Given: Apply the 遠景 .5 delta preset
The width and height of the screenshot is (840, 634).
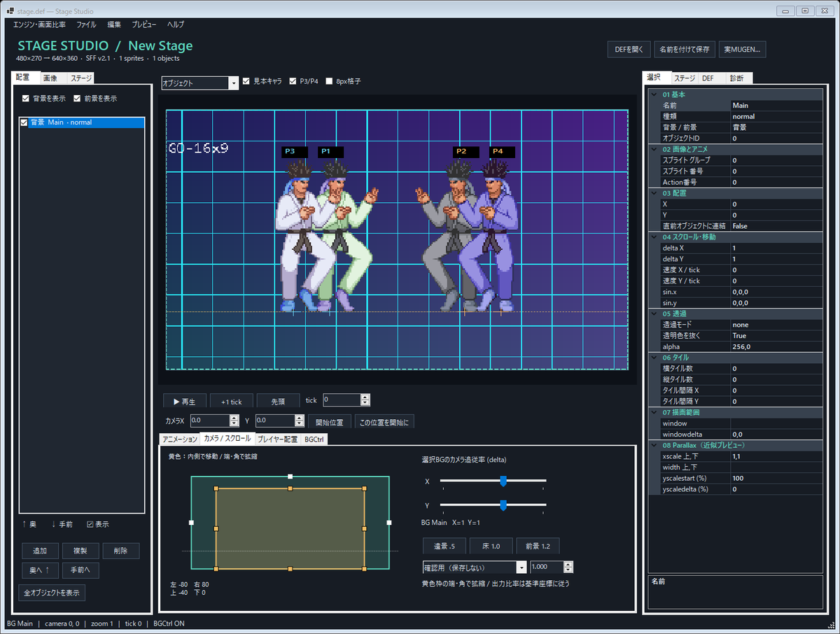Looking at the screenshot, I should 444,547.
